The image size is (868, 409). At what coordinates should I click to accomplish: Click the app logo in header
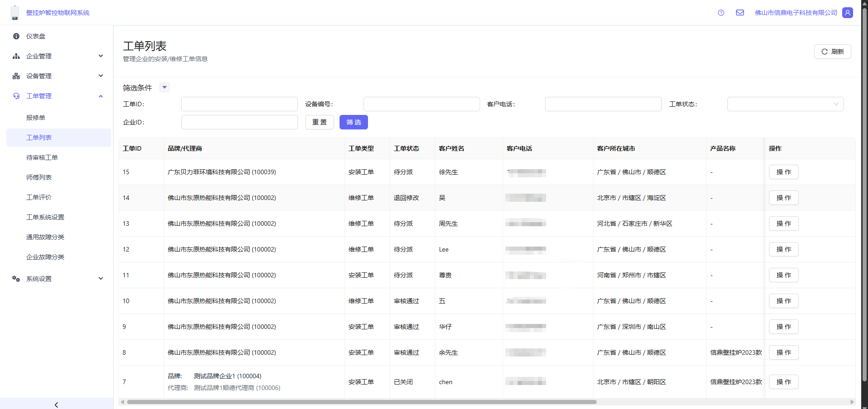(x=15, y=13)
